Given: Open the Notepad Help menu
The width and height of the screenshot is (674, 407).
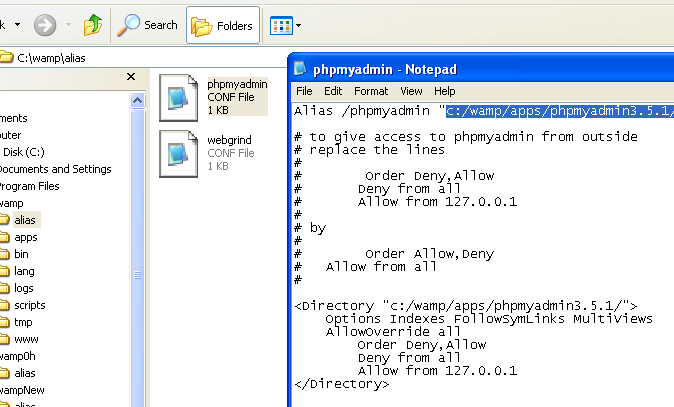Looking at the screenshot, I should click(444, 91).
